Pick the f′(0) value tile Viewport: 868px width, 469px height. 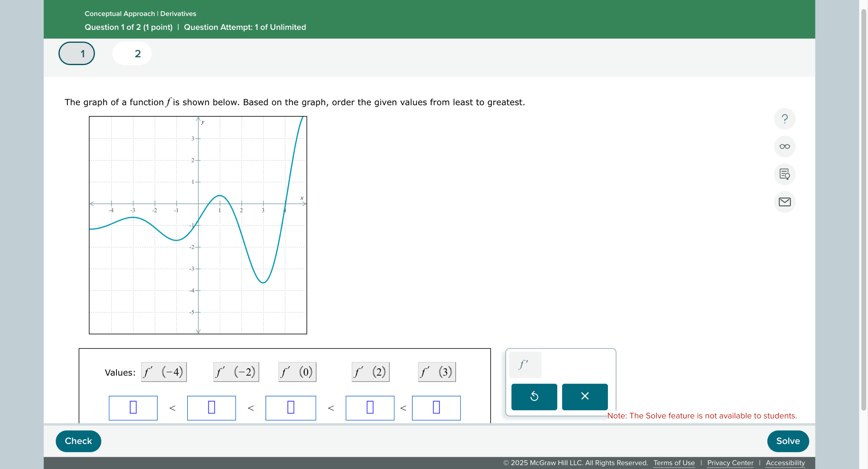coord(297,372)
